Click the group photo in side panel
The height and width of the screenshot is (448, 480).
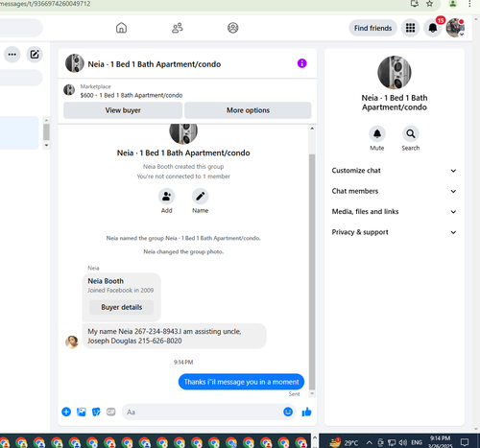pos(395,72)
